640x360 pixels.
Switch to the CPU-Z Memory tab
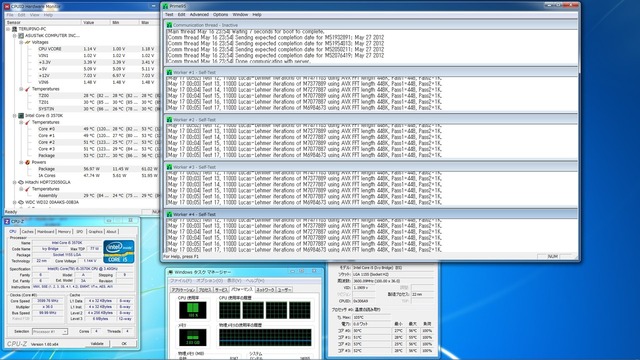[x=64, y=231]
